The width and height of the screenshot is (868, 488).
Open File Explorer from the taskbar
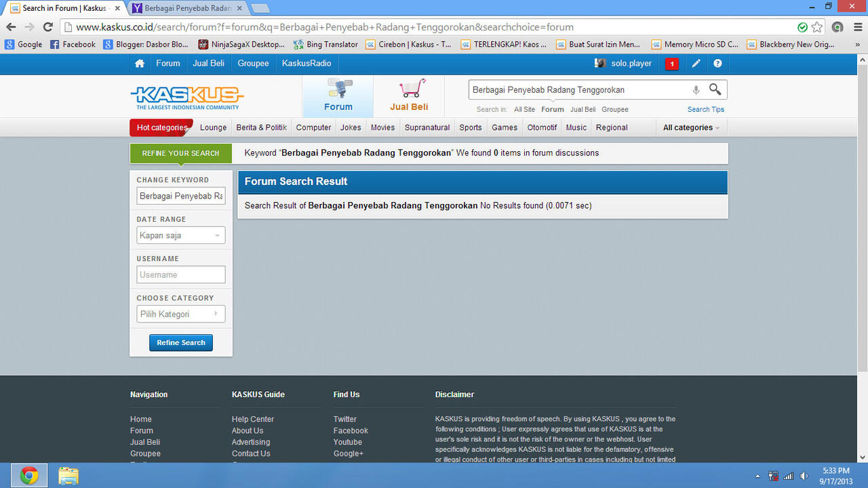[68, 476]
